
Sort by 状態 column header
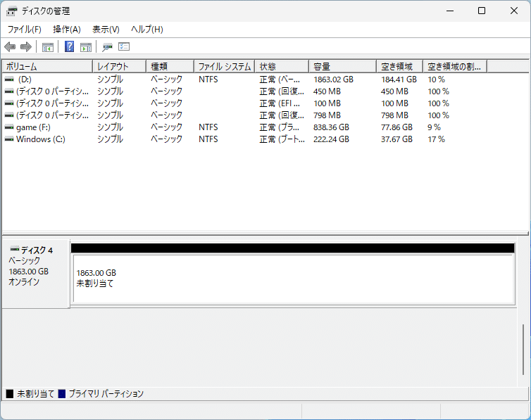282,67
